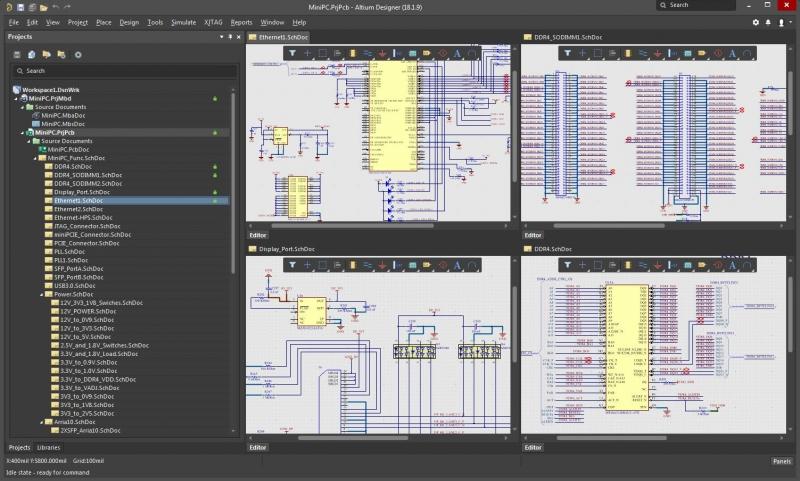
Task: Collapse Source Documents under MiniPC.PrjPcb
Action: (x=29, y=141)
